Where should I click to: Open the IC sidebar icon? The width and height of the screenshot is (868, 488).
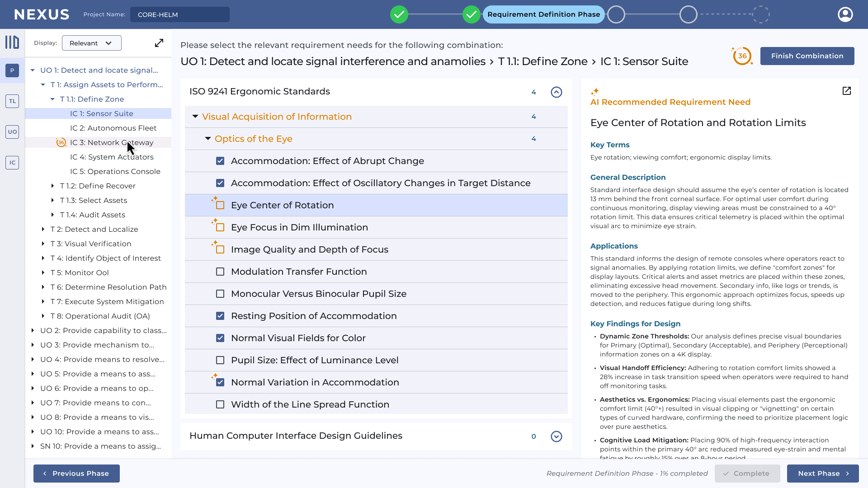[x=12, y=163]
